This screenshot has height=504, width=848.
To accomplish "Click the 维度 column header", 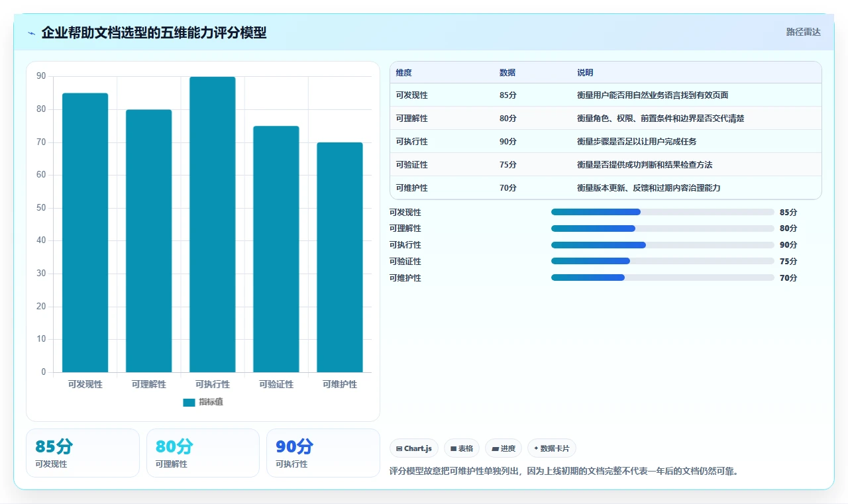I will pyautogui.click(x=404, y=73).
